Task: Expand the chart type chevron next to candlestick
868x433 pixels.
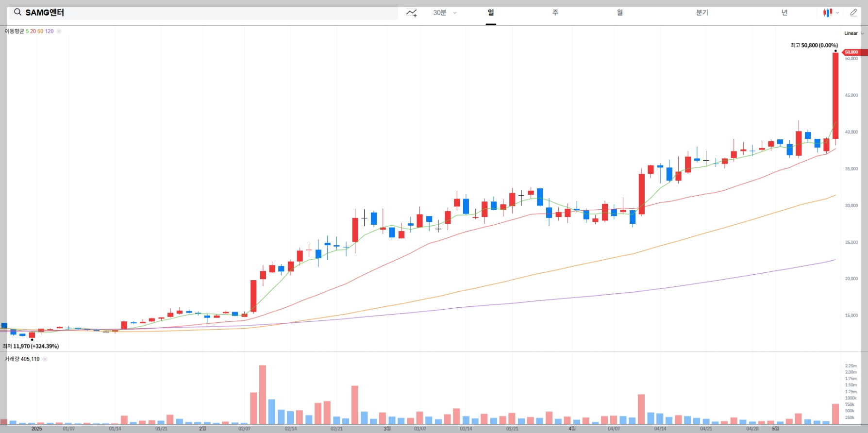Action: click(837, 13)
